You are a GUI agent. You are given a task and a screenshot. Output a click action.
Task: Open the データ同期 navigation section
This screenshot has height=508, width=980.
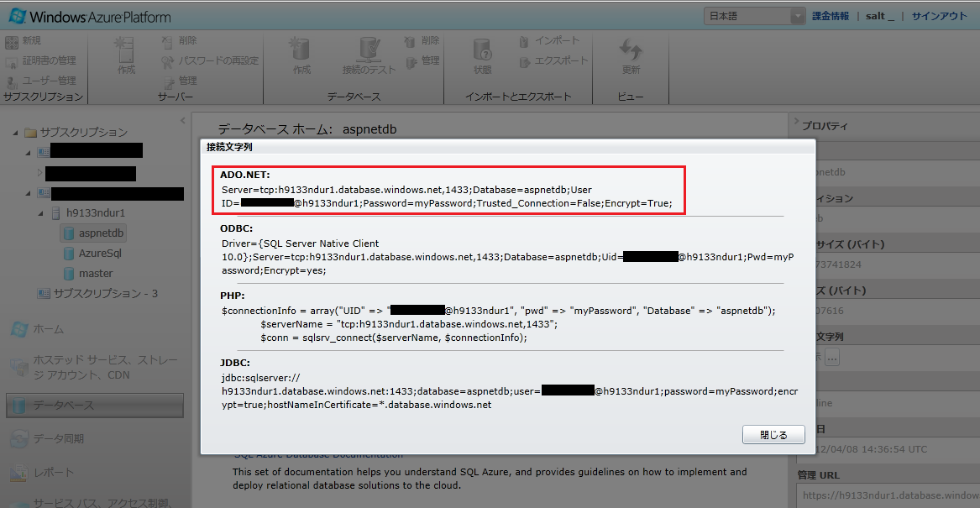click(x=57, y=438)
